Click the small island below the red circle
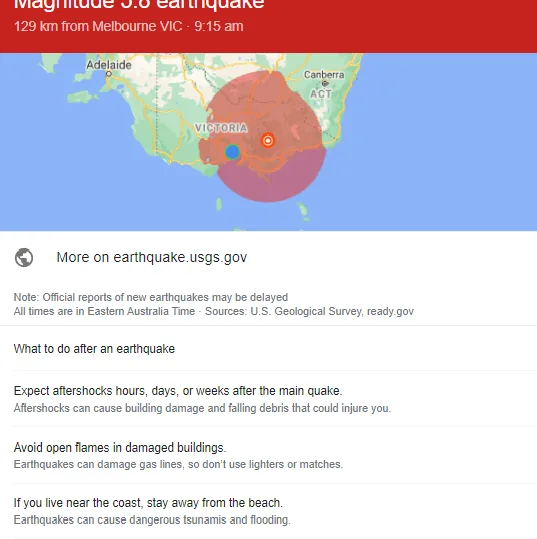This screenshot has width=537, height=539. click(219, 204)
